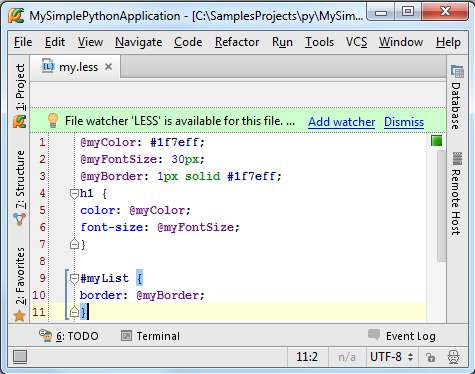The height and width of the screenshot is (374, 475).
Task: Click the 11:2 cursor position indicator
Action: point(307,357)
